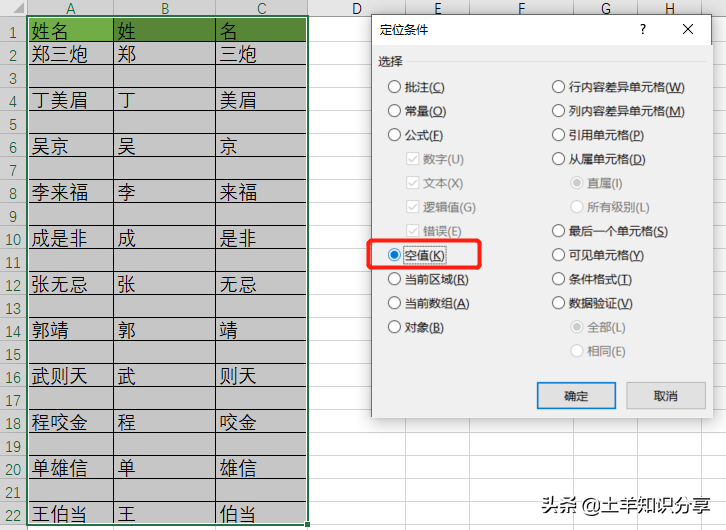726x530 pixels.
Task: Click cell 郑三炮
Action: 71,54
